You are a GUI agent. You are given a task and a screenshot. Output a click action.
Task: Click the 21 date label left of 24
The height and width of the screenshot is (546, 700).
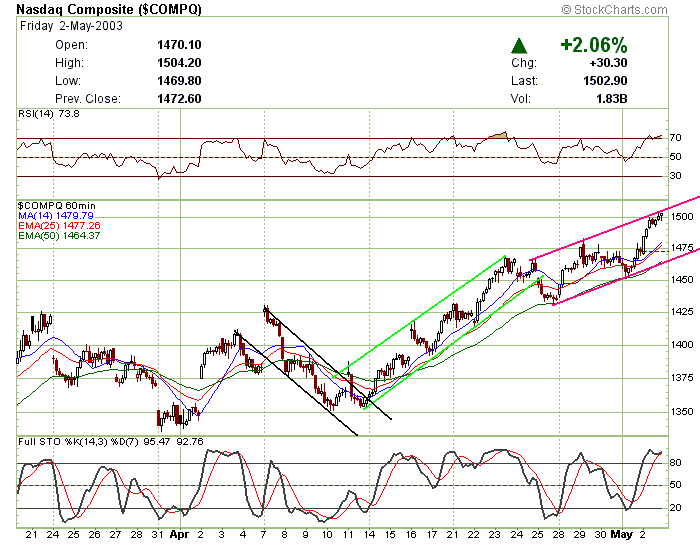pyautogui.click(x=31, y=534)
